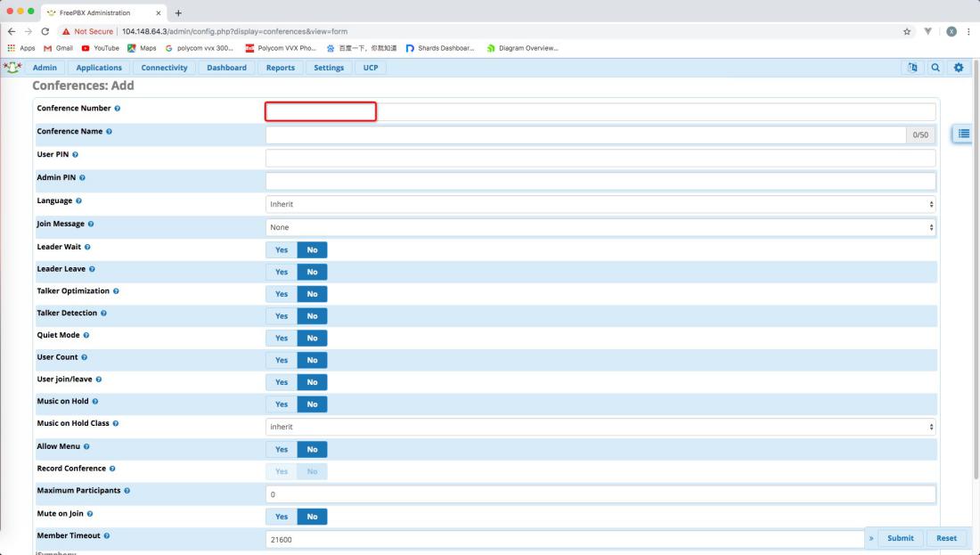Expand the Join Message dropdown
This screenshot has width=980, height=555.
coord(600,227)
